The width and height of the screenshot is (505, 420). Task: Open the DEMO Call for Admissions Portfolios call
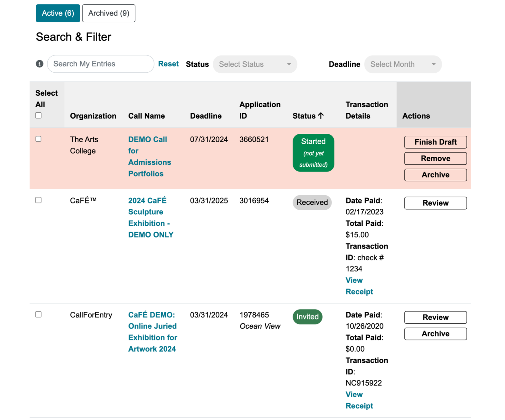click(150, 156)
